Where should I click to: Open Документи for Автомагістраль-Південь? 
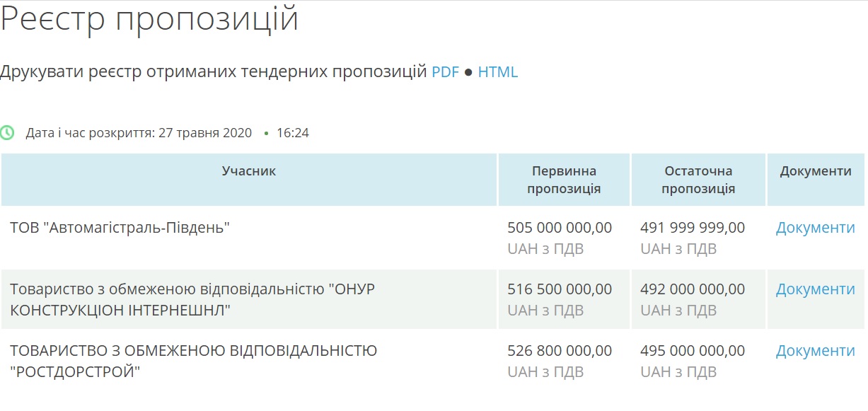(816, 228)
